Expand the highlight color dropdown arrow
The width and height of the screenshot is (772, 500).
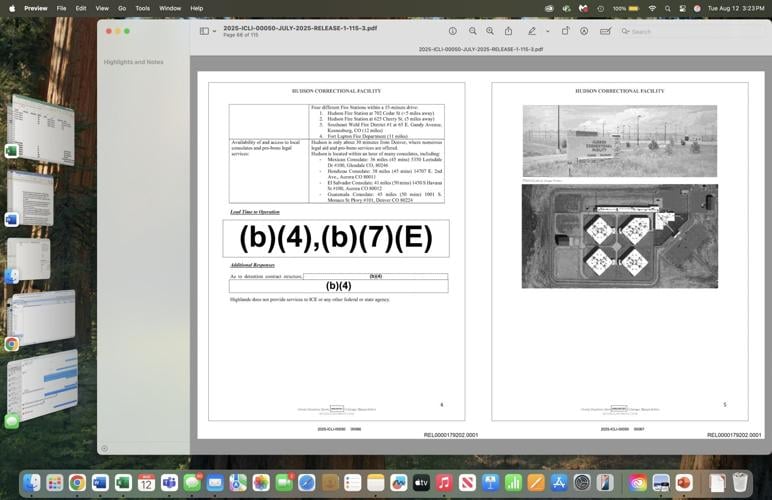tap(547, 31)
